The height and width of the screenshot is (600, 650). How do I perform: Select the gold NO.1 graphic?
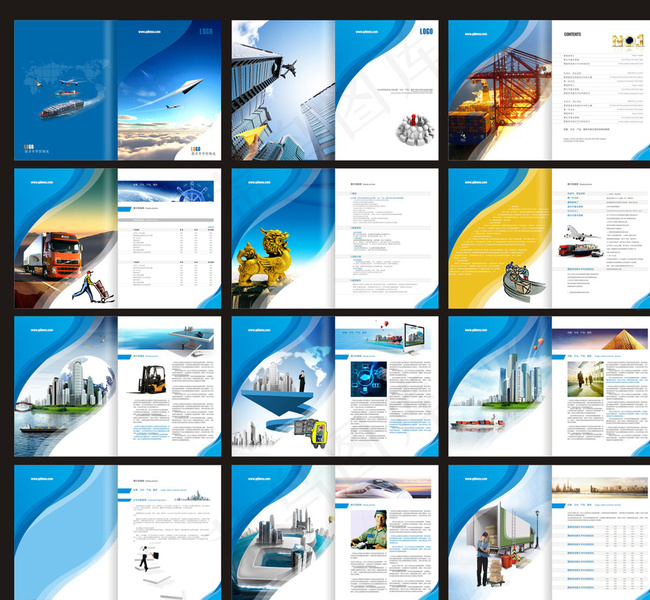pos(628,41)
